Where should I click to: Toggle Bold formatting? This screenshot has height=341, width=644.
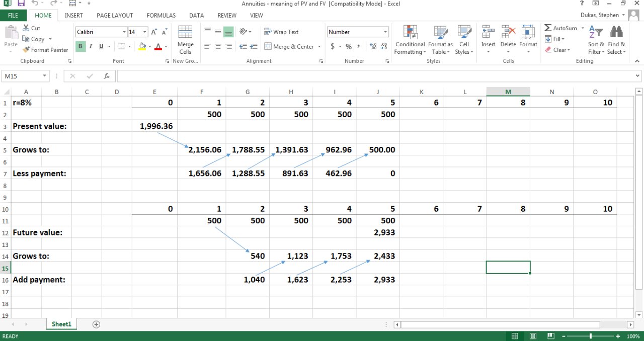pyautogui.click(x=80, y=46)
